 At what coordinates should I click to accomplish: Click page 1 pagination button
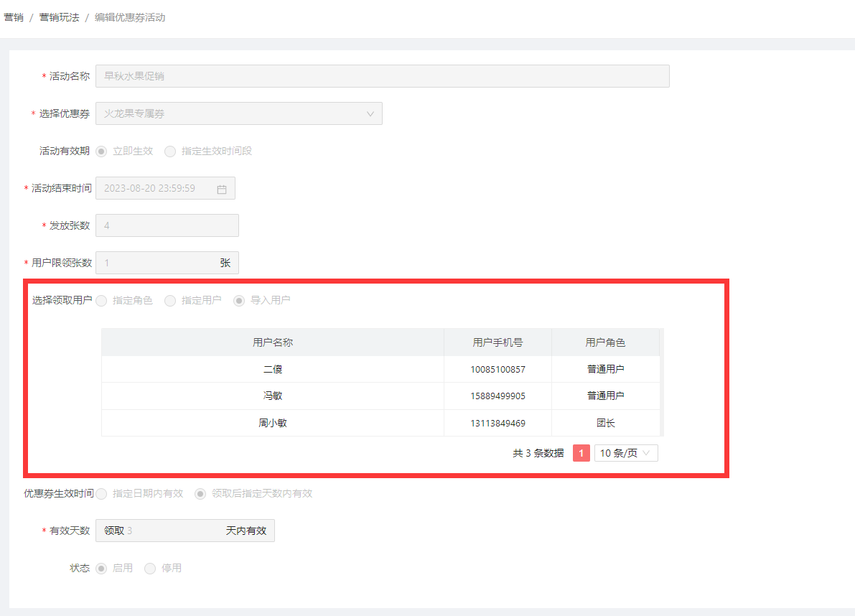click(x=581, y=453)
